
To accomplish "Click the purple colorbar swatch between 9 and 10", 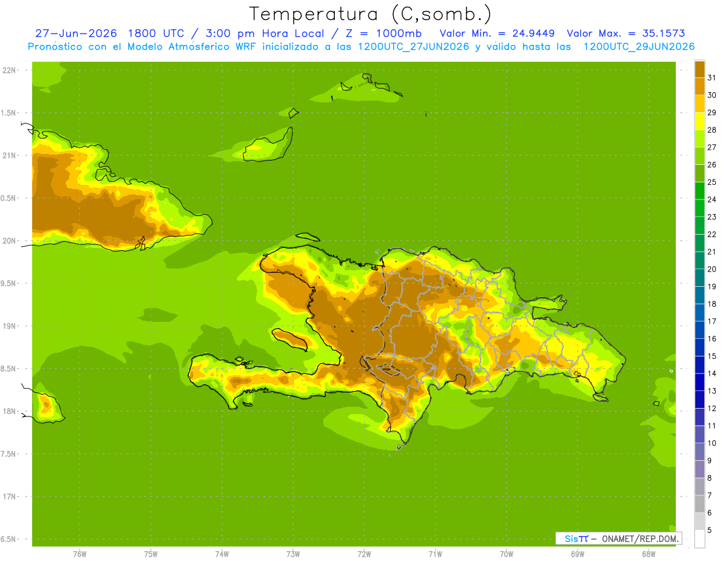I will (x=699, y=452).
